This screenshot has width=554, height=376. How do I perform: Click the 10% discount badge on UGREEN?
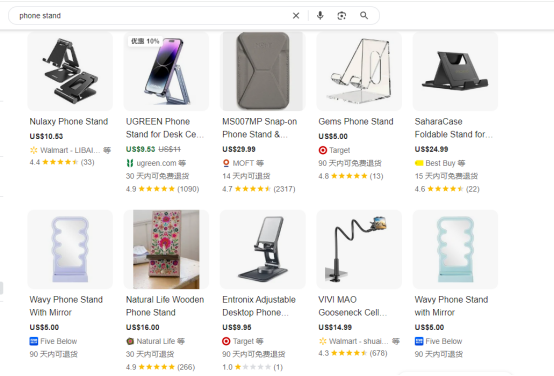coord(145,41)
